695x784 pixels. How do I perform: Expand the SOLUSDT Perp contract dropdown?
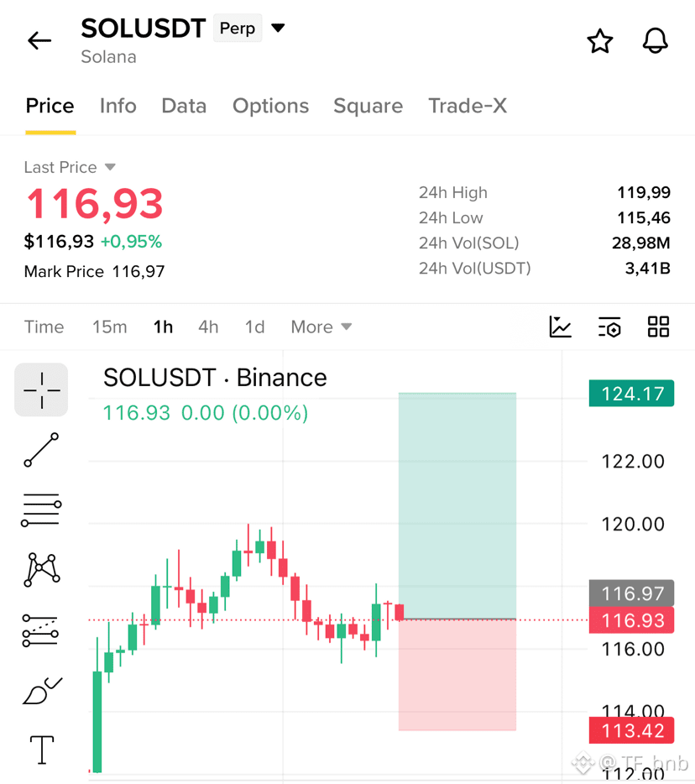coord(278,28)
